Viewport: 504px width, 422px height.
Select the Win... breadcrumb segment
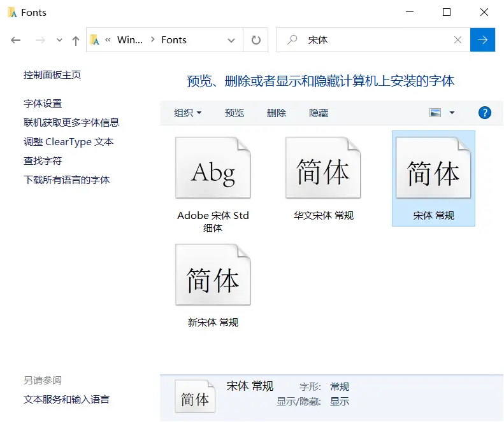pyautogui.click(x=130, y=40)
